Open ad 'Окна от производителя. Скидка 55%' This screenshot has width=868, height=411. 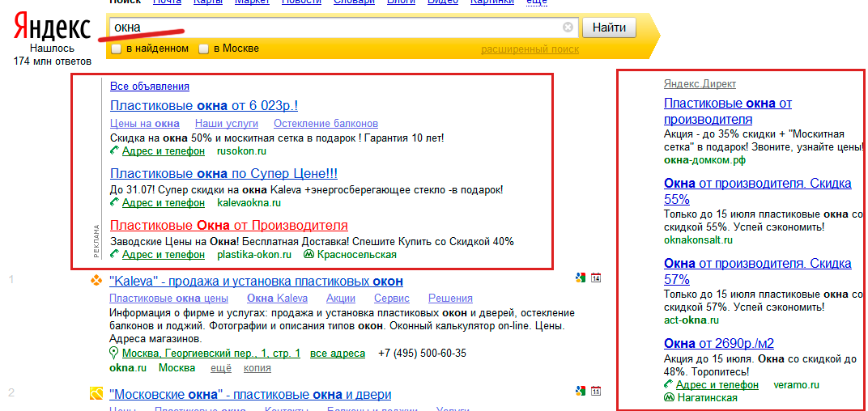tap(757, 191)
